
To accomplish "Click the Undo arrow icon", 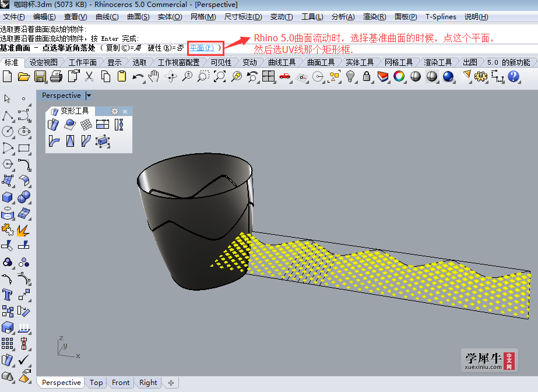I will pos(138,77).
